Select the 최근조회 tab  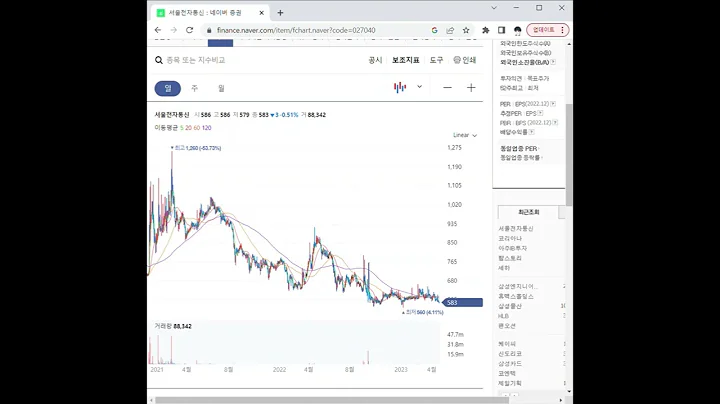pos(529,212)
